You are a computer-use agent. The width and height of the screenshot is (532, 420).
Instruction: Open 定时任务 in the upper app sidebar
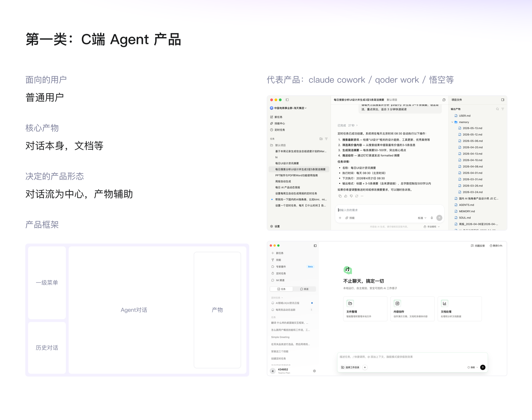(278, 130)
